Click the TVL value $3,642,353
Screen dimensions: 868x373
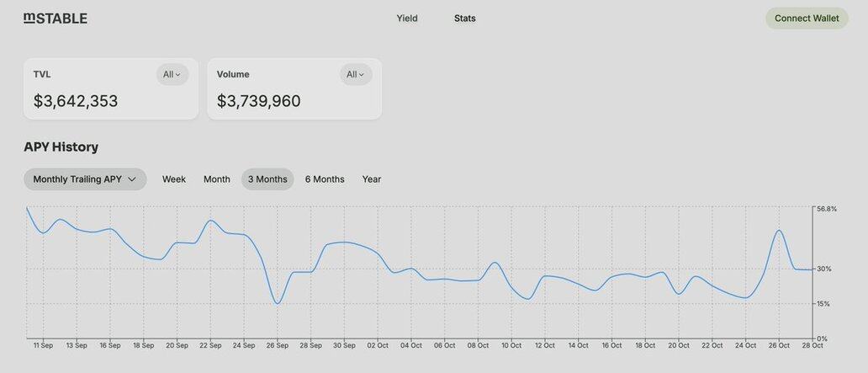(76, 101)
